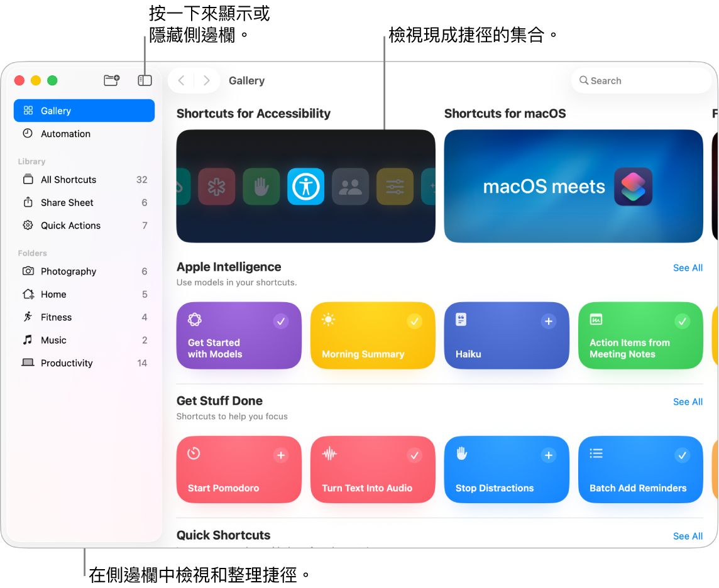The height and width of the screenshot is (588, 719).
Task: Click the Apple Intelligence section heading
Action: click(x=229, y=267)
